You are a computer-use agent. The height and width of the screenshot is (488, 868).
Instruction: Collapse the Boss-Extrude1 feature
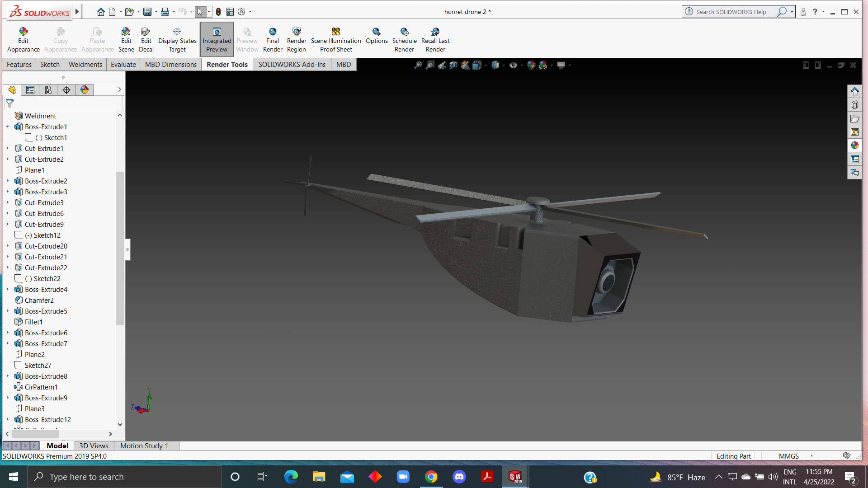pos(8,127)
